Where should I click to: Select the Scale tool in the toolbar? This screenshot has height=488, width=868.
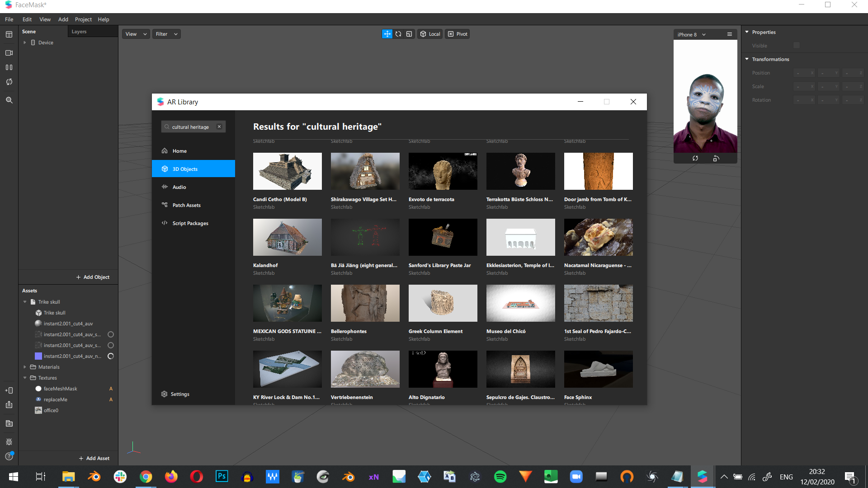409,34
